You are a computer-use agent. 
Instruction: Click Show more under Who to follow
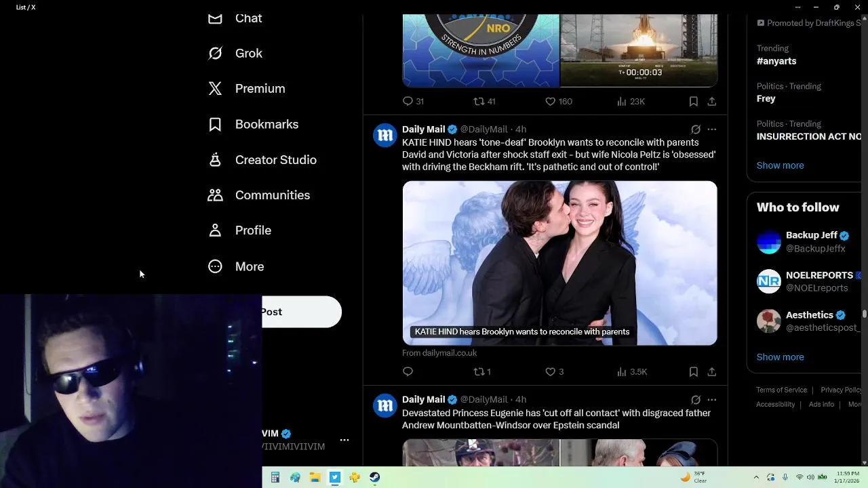780,357
